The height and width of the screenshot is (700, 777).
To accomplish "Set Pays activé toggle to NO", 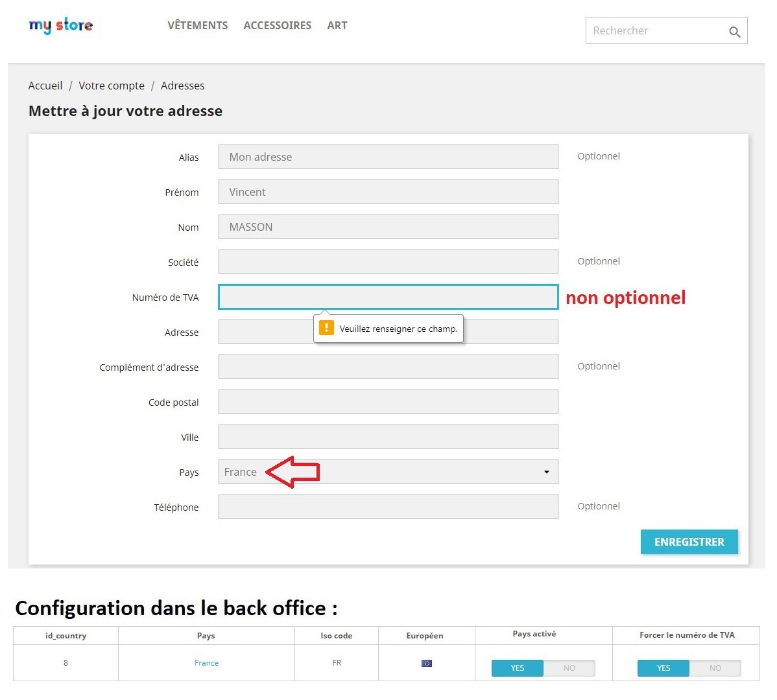I will pos(569,668).
